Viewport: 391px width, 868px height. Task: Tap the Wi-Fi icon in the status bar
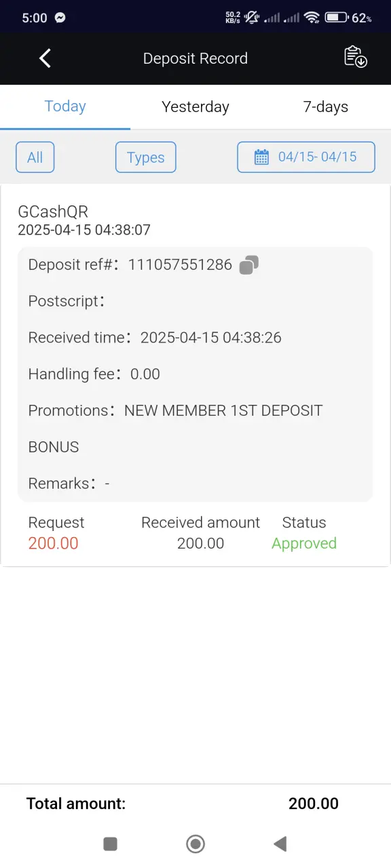312,18
